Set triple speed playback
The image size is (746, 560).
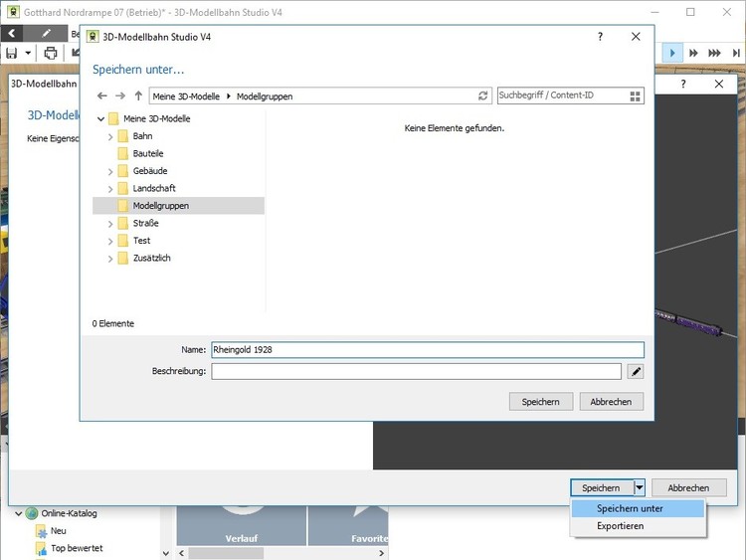[x=714, y=53]
